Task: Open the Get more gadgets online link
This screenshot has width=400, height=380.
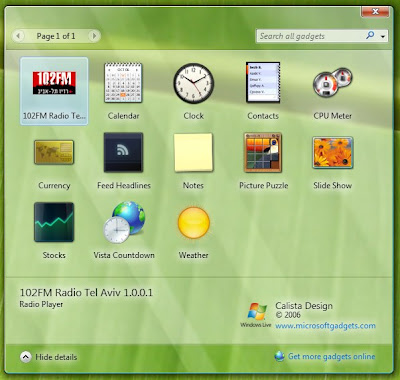Action: (x=331, y=356)
